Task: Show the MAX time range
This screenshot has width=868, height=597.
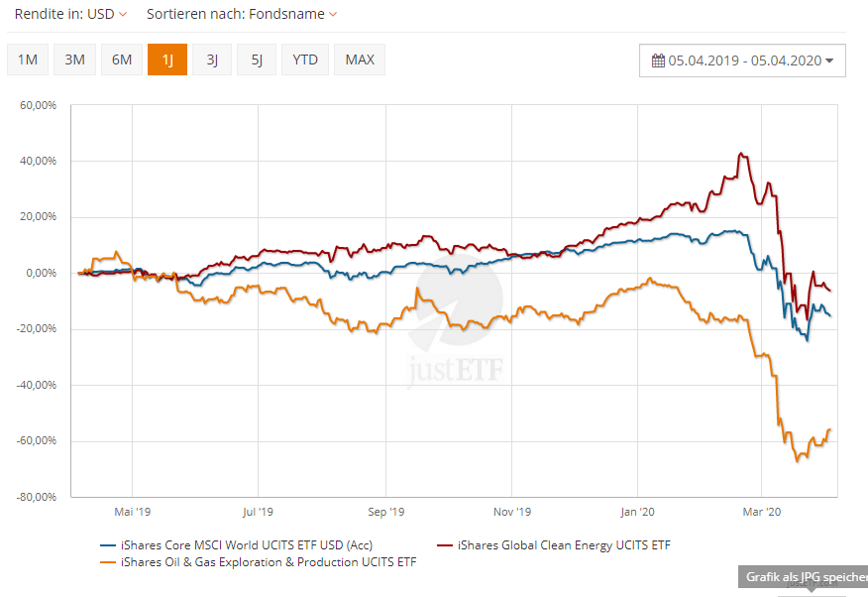Action: pos(360,60)
